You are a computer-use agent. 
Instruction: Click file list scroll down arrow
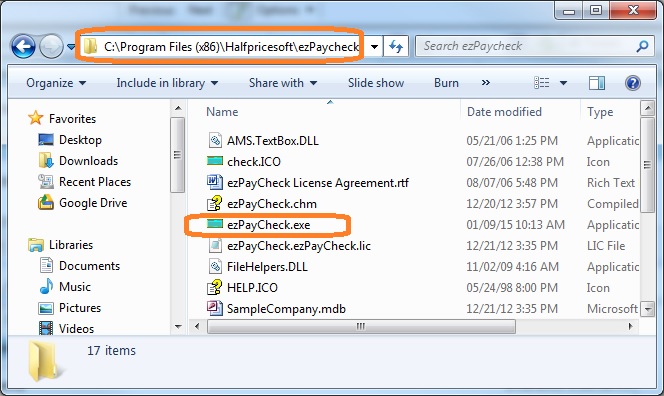pos(647,309)
